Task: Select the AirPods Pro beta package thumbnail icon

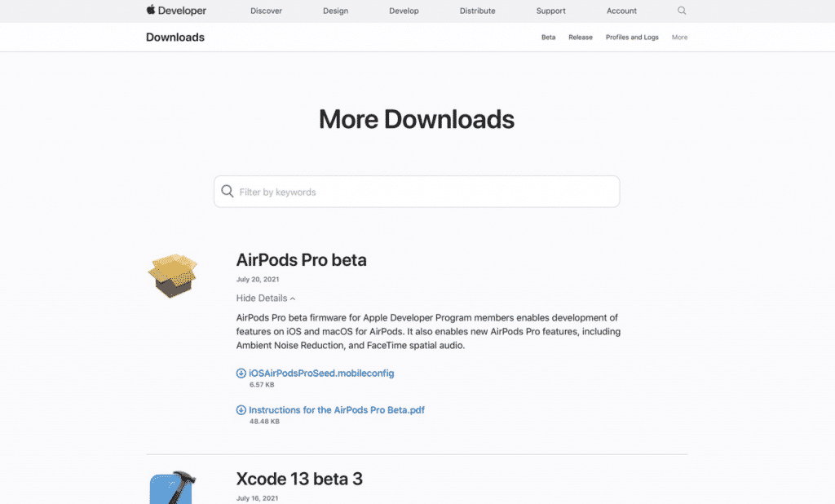Action: 173,275
